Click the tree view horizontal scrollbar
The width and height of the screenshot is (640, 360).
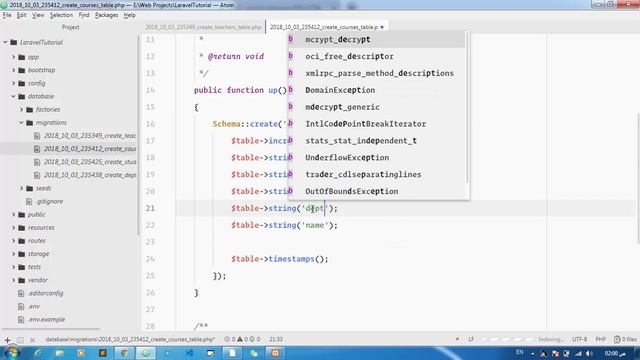pyautogui.click(x=51, y=329)
